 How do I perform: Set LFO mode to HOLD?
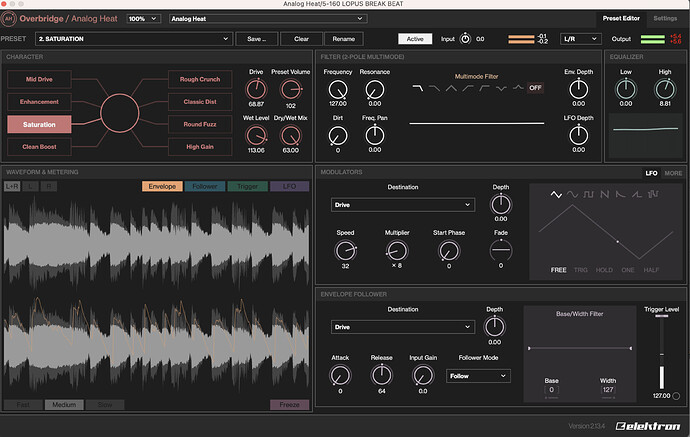click(604, 270)
